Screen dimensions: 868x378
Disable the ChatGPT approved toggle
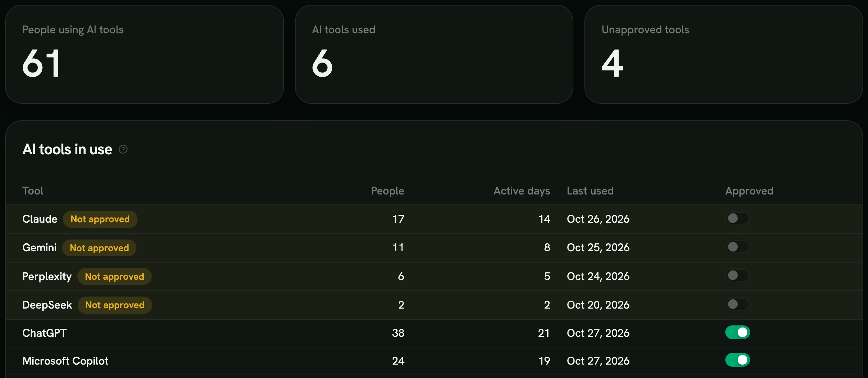point(737,333)
